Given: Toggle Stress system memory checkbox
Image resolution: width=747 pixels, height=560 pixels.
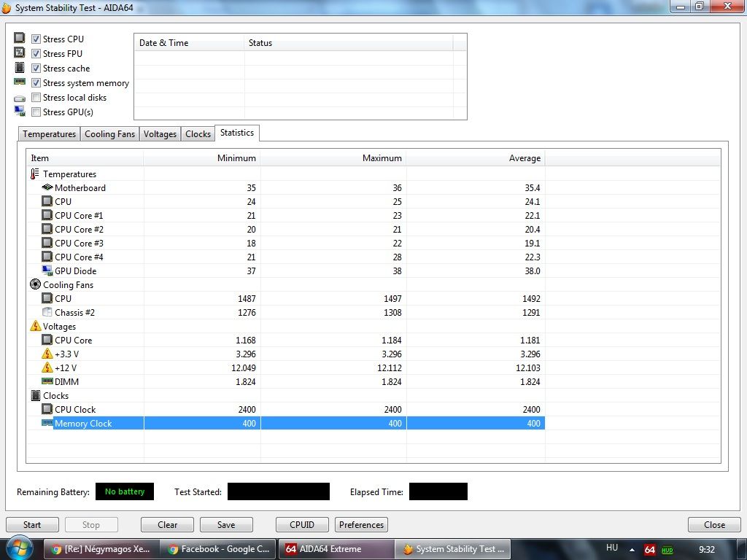Looking at the screenshot, I should pos(36,83).
